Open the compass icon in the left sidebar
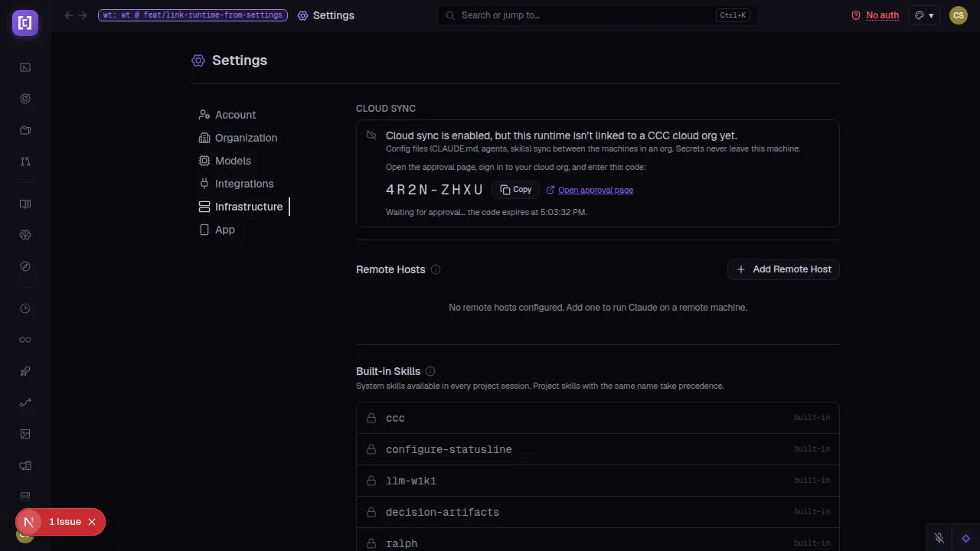The height and width of the screenshot is (551, 980). pyautogui.click(x=25, y=266)
